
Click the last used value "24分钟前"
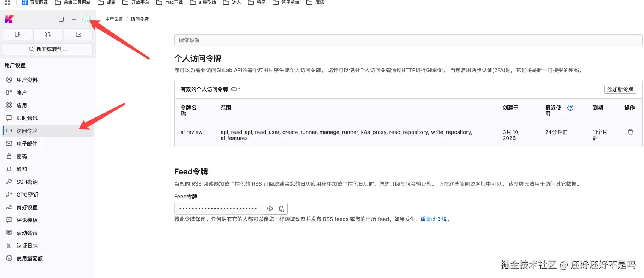[x=557, y=132]
